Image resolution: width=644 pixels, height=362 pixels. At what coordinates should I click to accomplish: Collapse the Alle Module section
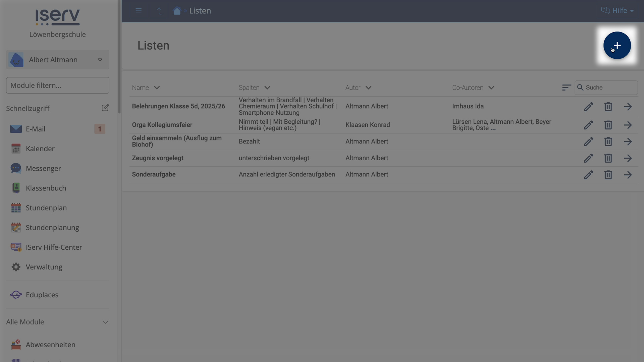coord(105,322)
